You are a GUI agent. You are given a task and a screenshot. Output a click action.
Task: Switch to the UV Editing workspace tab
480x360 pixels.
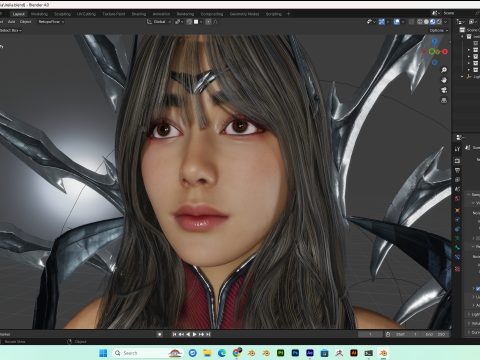tap(86, 14)
